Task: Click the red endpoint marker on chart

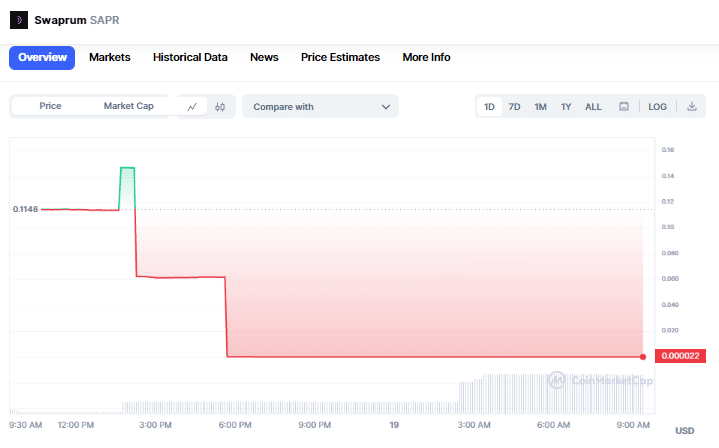Action: point(643,357)
